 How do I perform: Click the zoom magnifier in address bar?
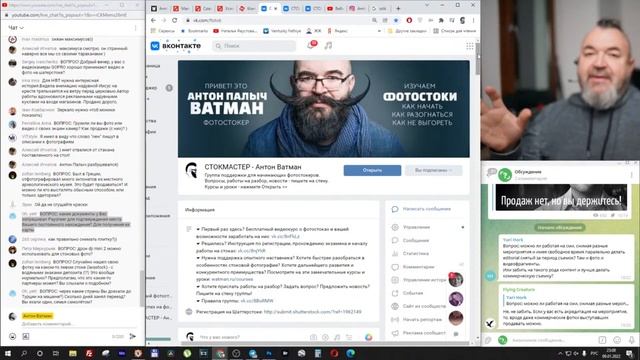coord(374,20)
